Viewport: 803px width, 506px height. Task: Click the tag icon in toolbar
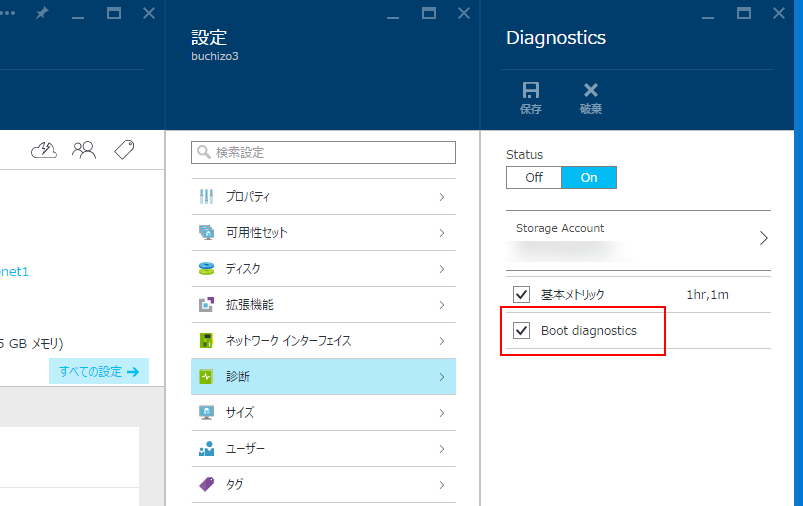(x=124, y=150)
